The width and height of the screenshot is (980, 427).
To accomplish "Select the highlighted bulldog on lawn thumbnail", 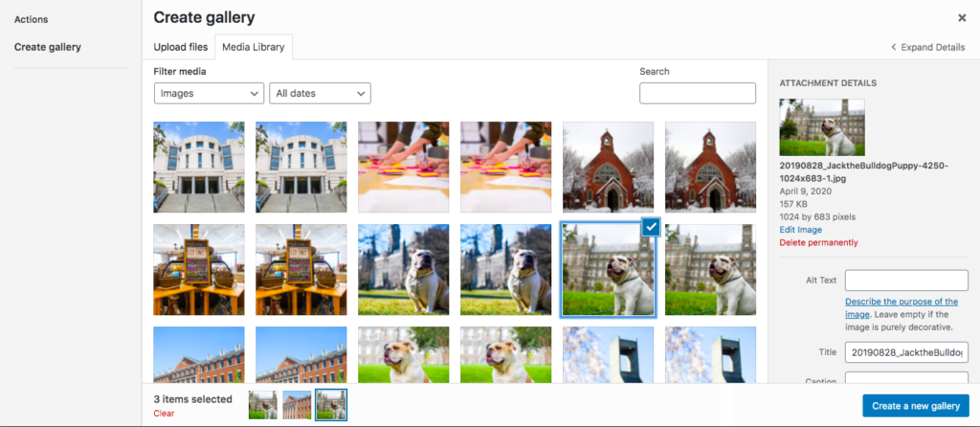I will [608, 269].
